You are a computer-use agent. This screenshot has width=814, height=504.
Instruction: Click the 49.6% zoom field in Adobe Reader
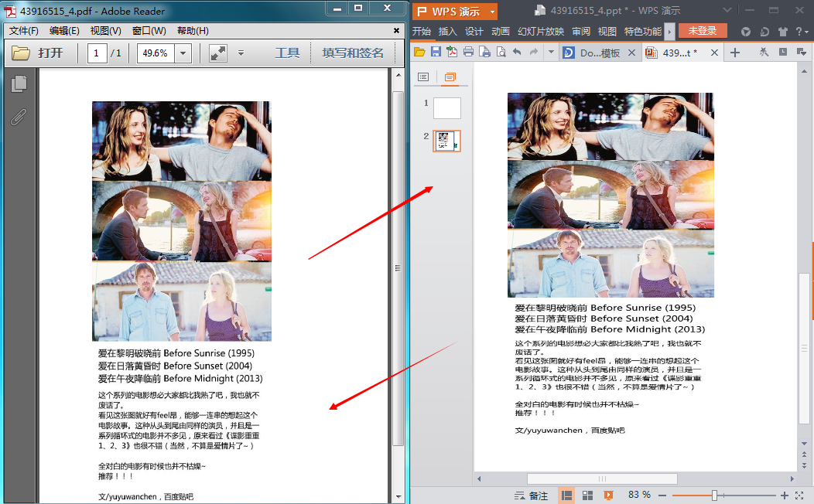click(156, 53)
